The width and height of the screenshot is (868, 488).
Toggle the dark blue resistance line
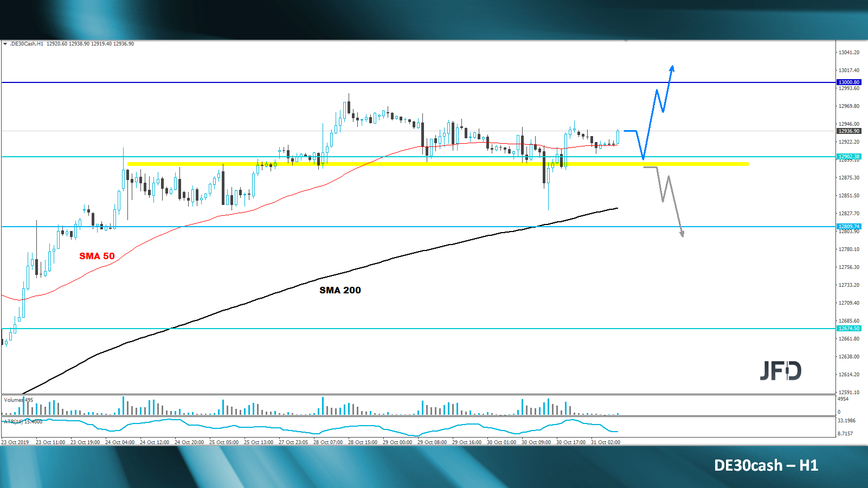point(380,82)
